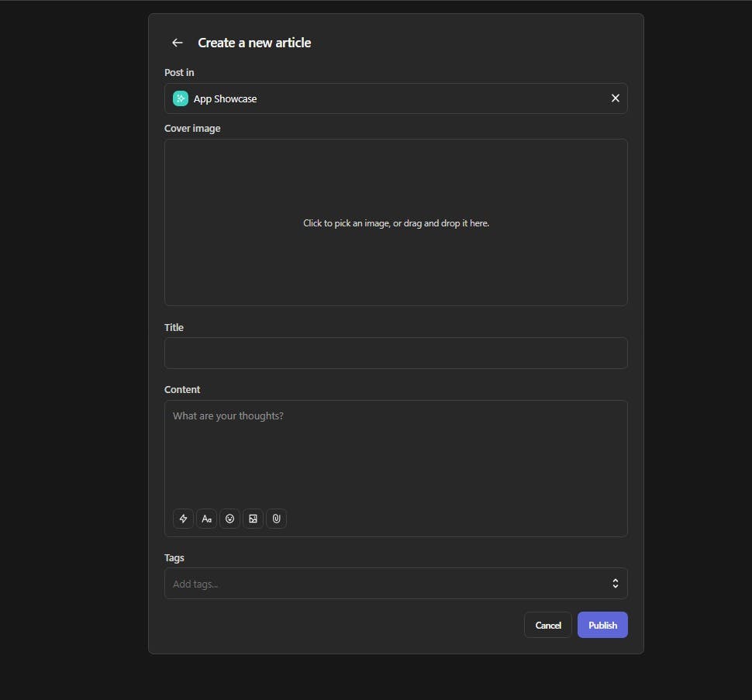Attach a file with the paperclip icon
The image size is (752, 700).
(x=276, y=519)
